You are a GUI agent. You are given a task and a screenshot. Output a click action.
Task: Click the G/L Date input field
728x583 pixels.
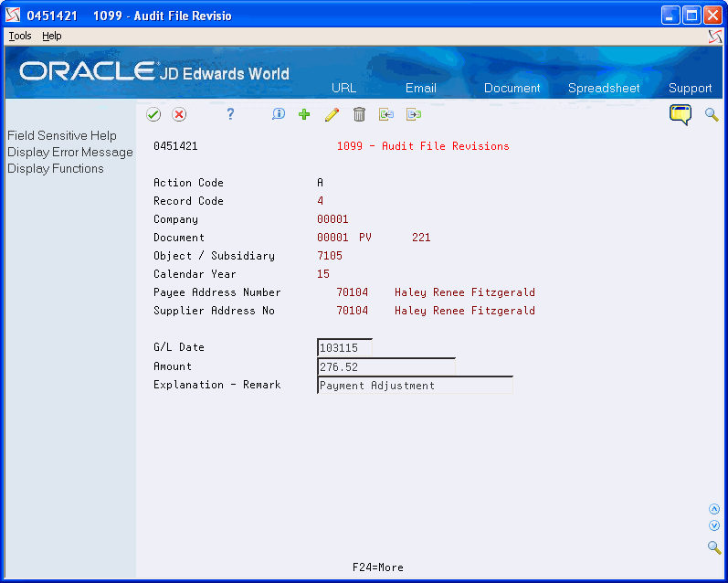point(344,348)
